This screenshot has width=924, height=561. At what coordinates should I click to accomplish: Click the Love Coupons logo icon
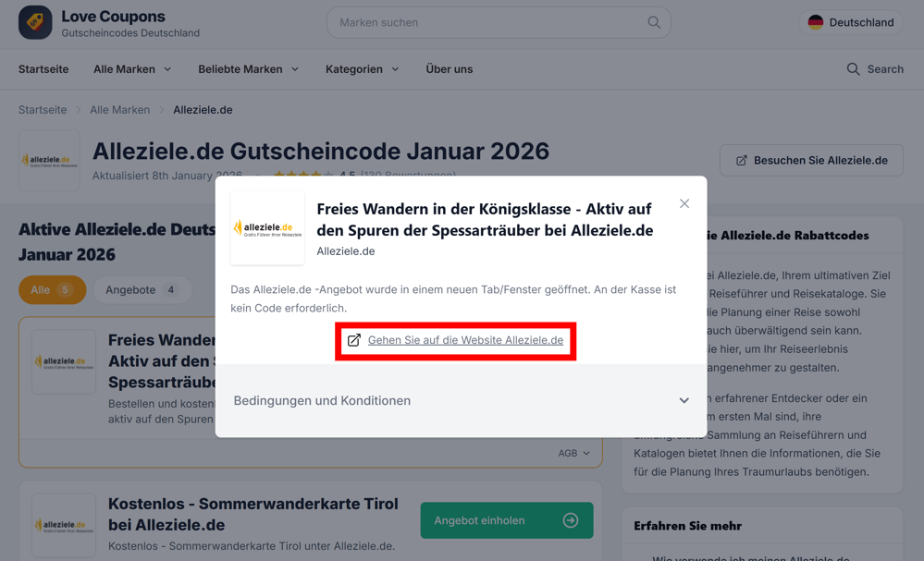coord(35,22)
